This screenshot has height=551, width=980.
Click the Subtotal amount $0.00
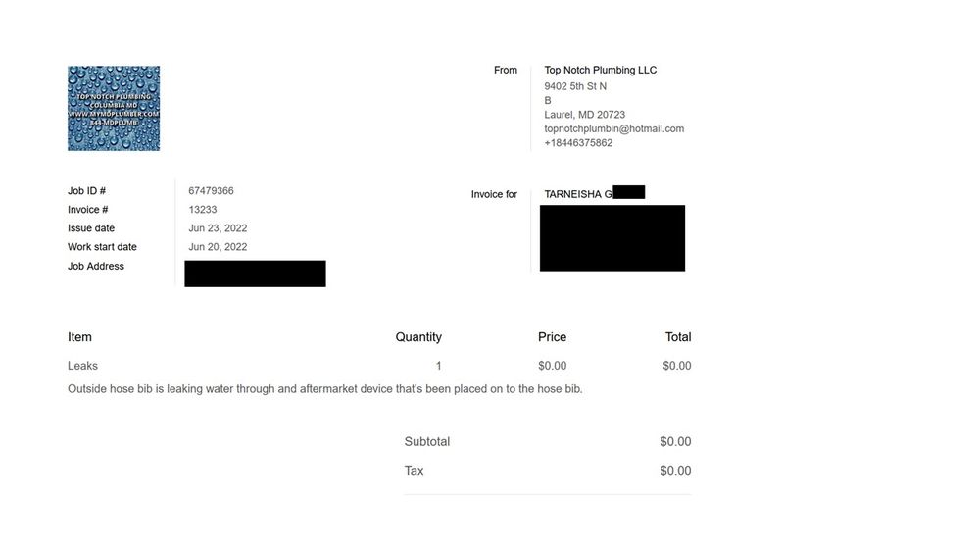(x=675, y=442)
